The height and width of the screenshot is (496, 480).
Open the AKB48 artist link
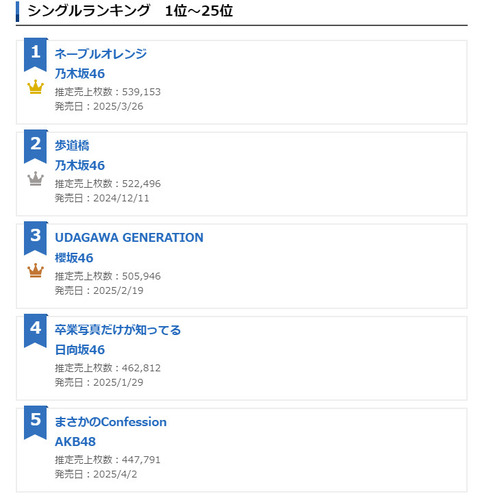[75, 442]
